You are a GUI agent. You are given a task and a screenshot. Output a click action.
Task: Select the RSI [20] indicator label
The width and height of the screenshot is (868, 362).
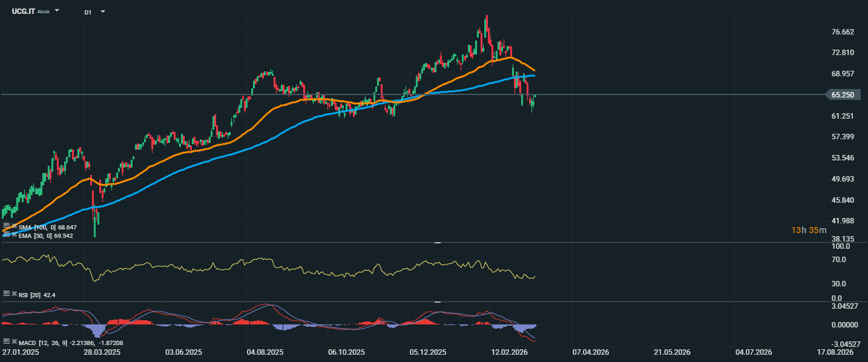click(x=30, y=295)
